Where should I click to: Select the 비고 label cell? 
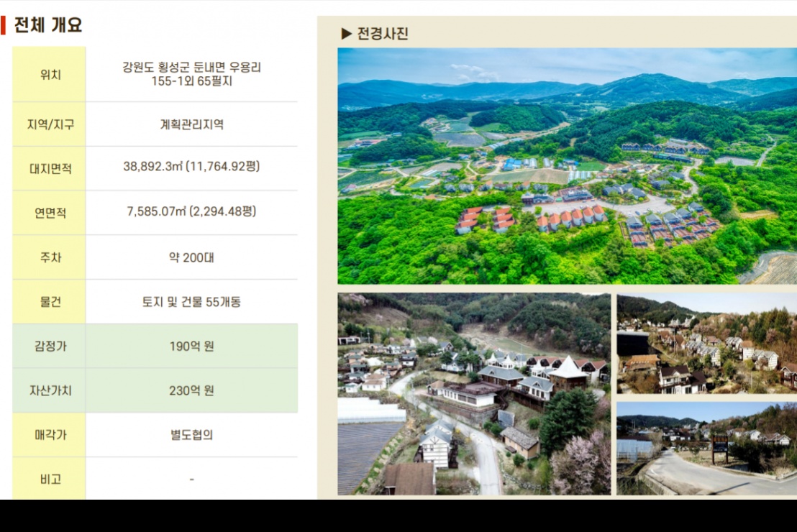tap(50, 479)
